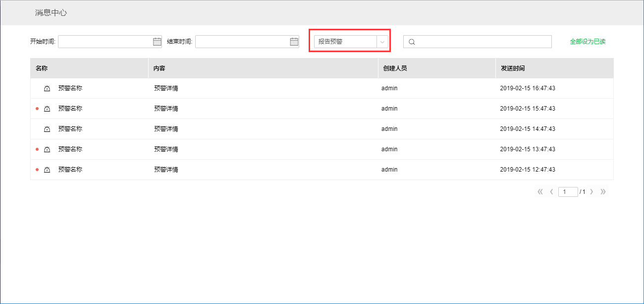Click the page number input box
The height and width of the screenshot is (304, 644).
pos(568,192)
